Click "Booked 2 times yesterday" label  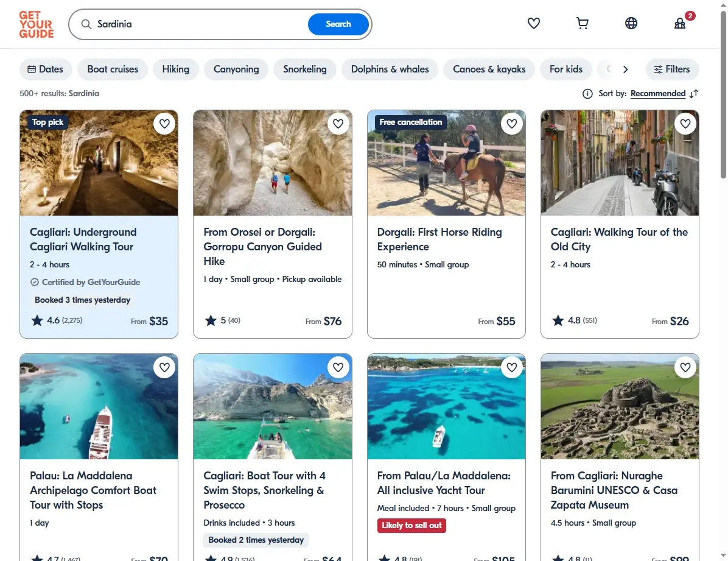[256, 540]
